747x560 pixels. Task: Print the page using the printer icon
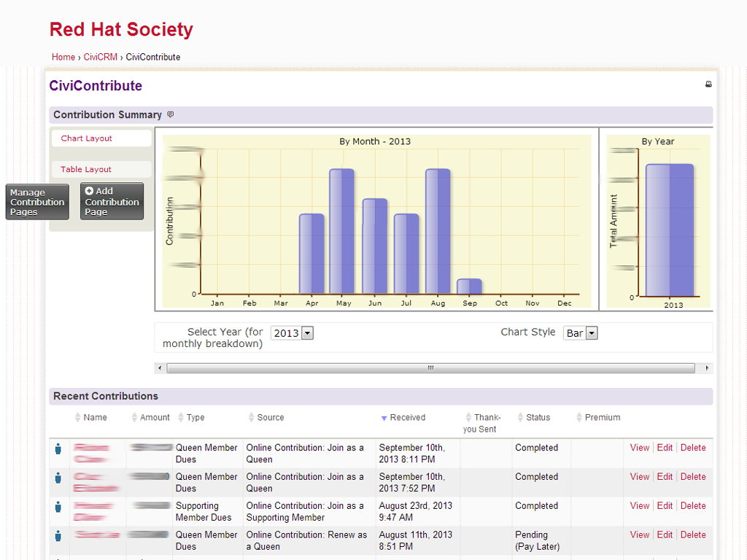point(708,84)
